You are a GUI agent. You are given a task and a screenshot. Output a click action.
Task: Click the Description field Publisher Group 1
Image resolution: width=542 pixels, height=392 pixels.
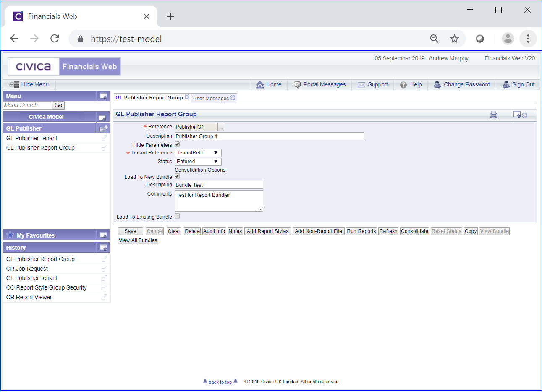269,136
